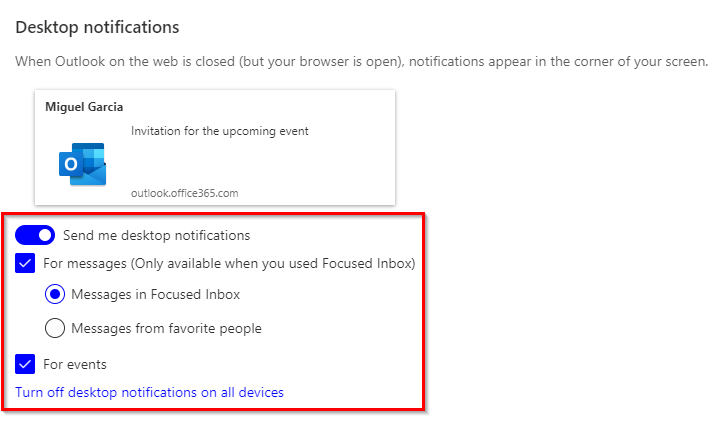Click the For messages label text

(229, 264)
